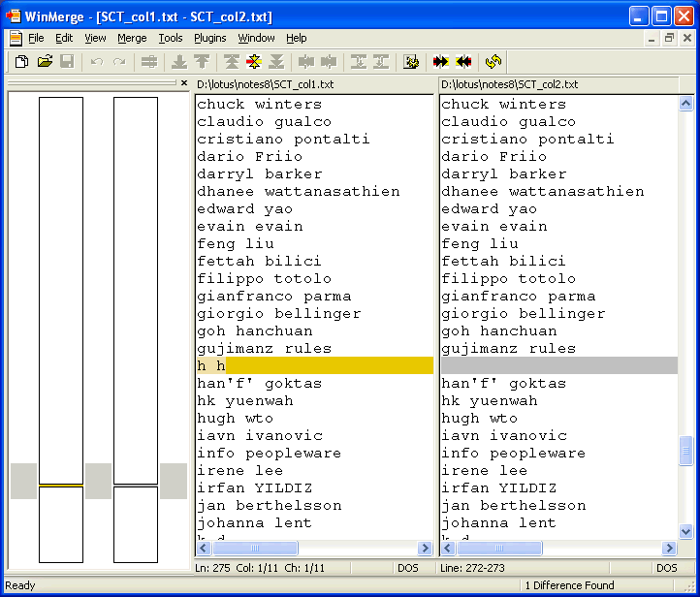Image resolution: width=700 pixels, height=597 pixels.
Task: Click the Copy Right arrow icon
Action: pos(306,62)
